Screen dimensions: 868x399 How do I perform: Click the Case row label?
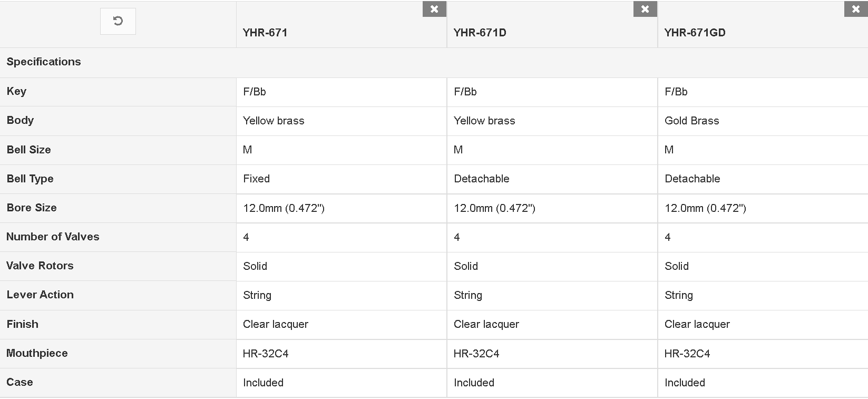click(19, 382)
